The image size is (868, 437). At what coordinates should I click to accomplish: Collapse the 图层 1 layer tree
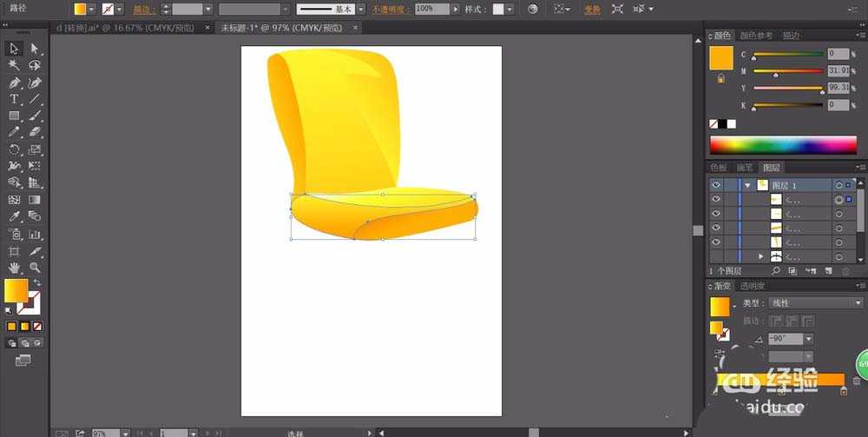pyautogui.click(x=747, y=185)
